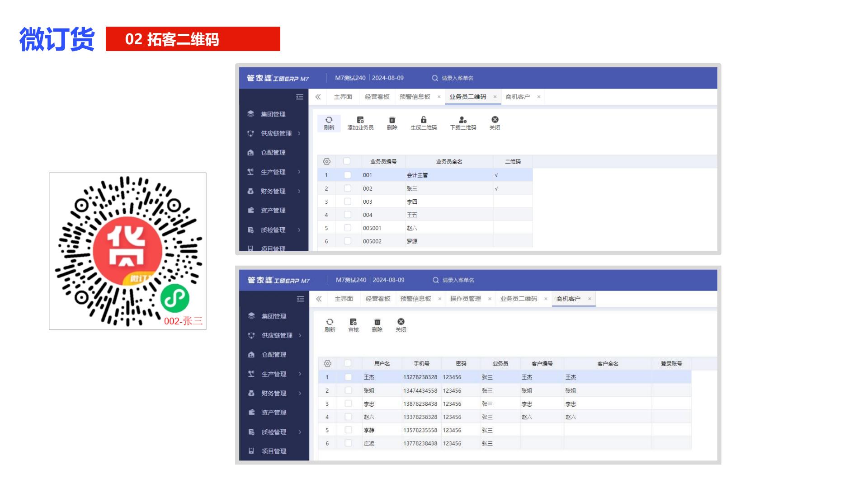Expand 供应链管理 in the upper sidebar
The image size is (868, 488).
(276, 133)
